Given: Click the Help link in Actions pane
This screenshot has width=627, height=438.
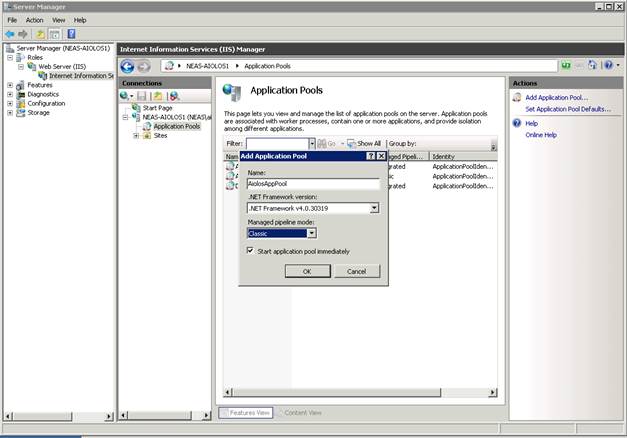Looking at the screenshot, I should click(531, 123).
